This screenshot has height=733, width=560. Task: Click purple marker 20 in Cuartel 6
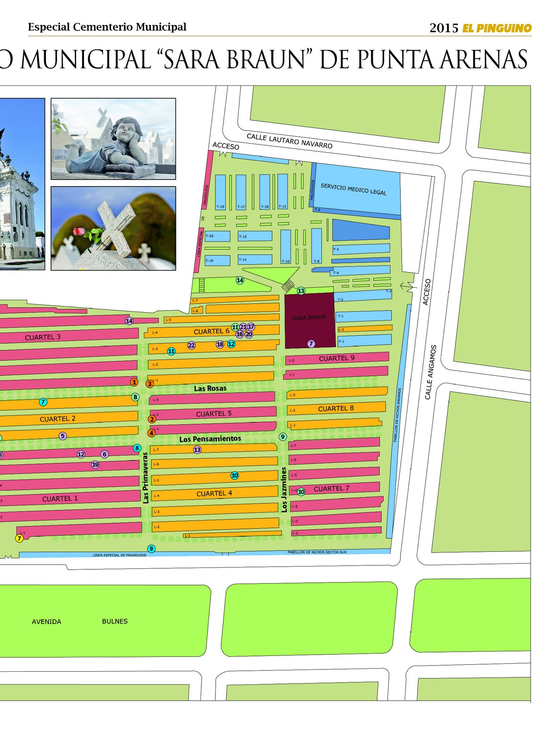point(248,334)
